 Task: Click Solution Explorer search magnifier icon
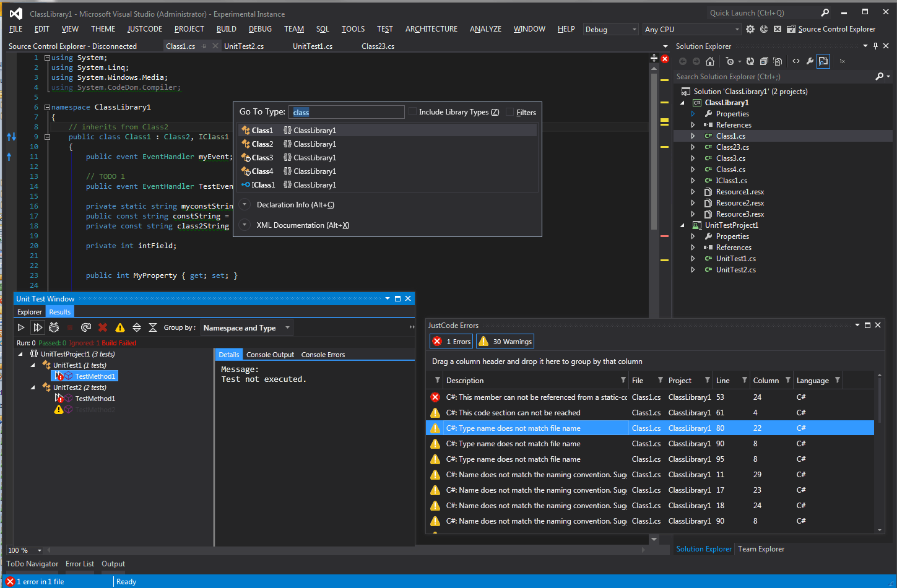pyautogui.click(x=880, y=77)
